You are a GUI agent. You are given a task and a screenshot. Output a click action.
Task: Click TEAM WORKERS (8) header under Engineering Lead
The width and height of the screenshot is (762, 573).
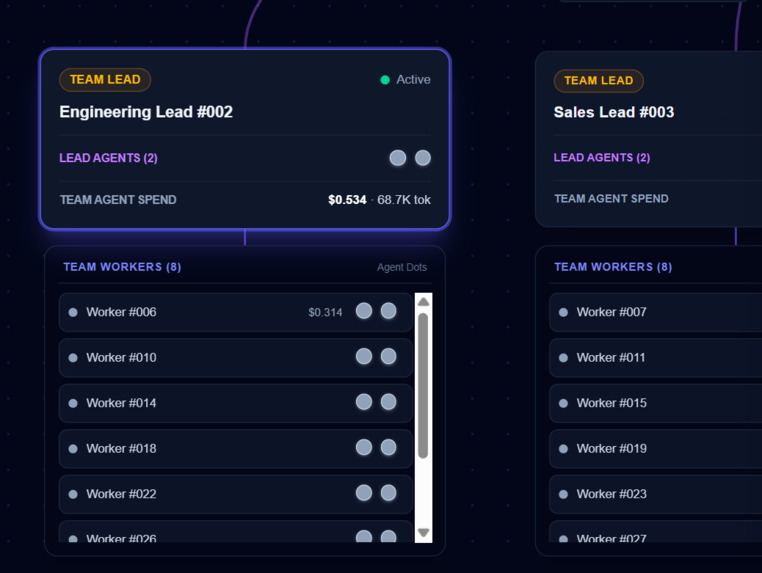(x=122, y=267)
